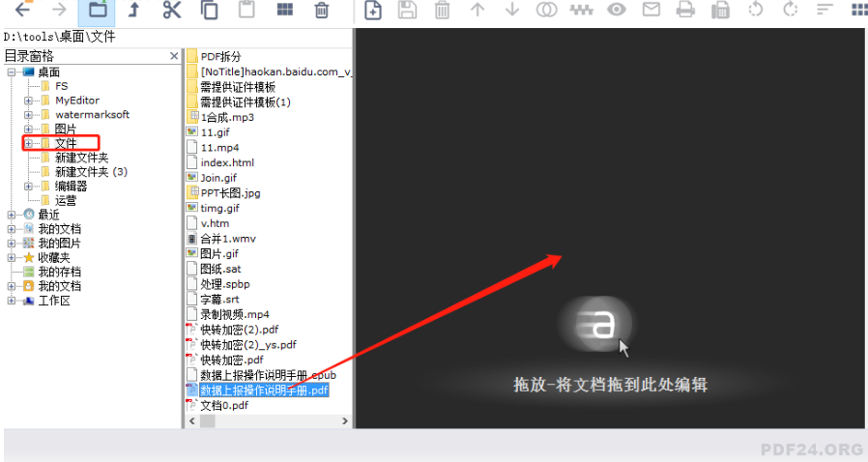
Task: Switch file list to grid view
Action: tap(284, 10)
